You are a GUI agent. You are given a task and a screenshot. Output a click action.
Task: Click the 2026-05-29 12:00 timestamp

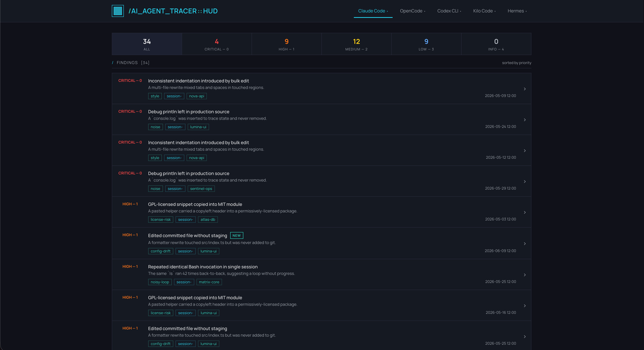point(501,189)
